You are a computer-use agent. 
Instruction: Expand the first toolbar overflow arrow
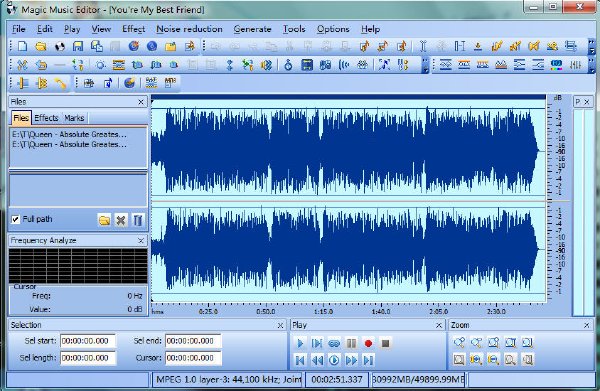pyautogui.click(x=592, y=46)
